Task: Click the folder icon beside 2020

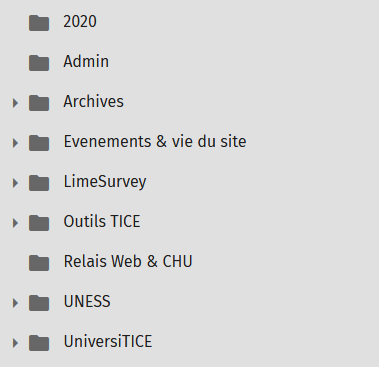Action: click(x=39, y=23)
